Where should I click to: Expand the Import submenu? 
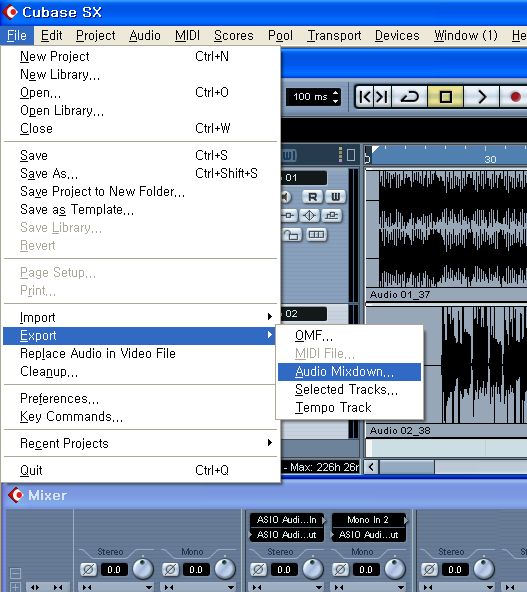tap(139, 318)
